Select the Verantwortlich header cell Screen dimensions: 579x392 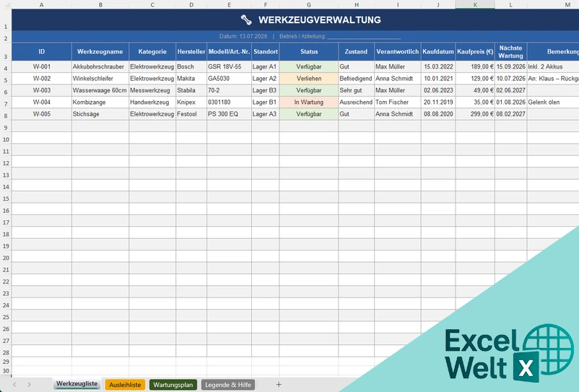click(x=398, y=52)
